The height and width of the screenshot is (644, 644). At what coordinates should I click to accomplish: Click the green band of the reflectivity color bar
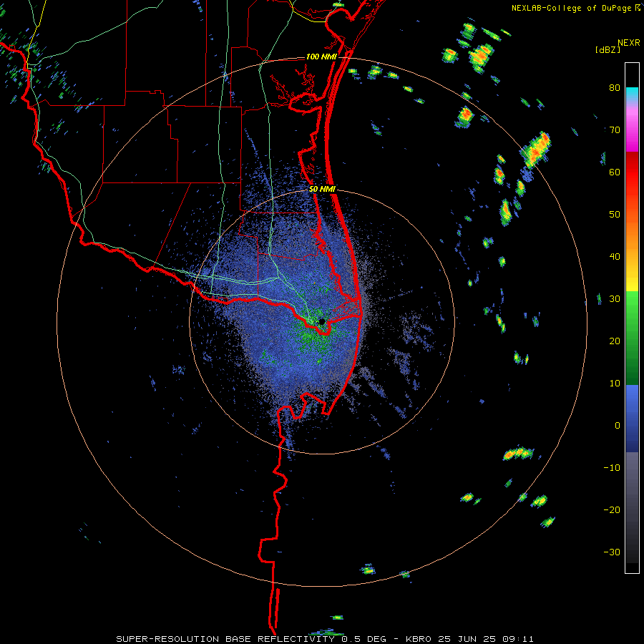tap(632, 338)
